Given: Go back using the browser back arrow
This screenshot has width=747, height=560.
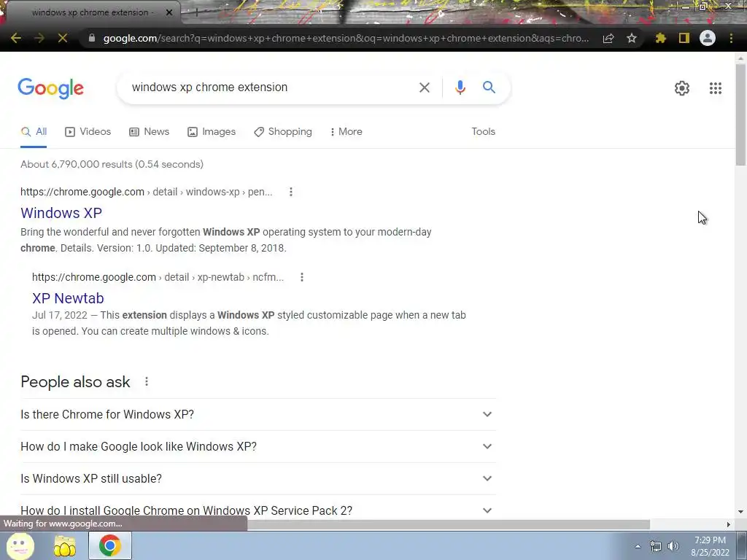Looking at the screenshot, I should [16, 38].
